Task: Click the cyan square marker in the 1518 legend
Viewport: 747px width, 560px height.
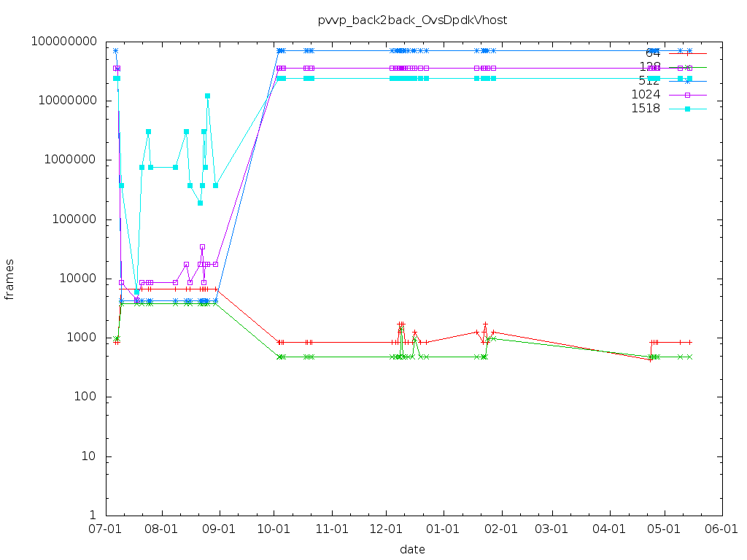Action: click(x=687, y=109)
